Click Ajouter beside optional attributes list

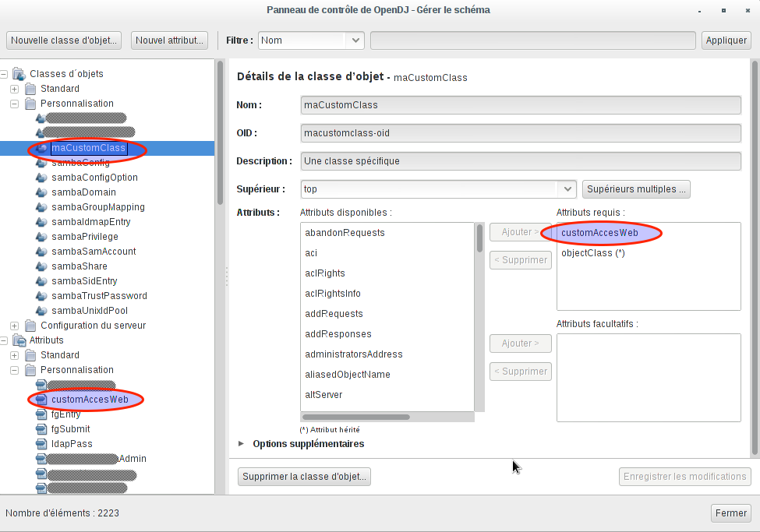[x=521, y=344]
